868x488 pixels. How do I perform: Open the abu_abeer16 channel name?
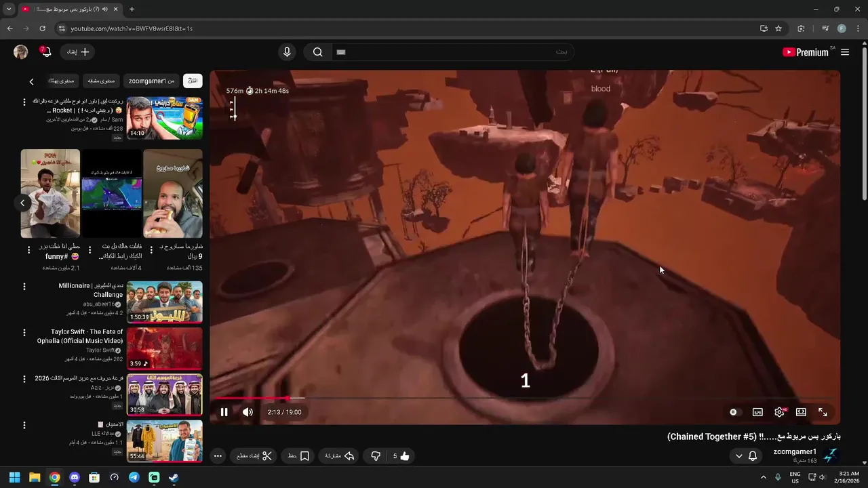pyautogui.click(x=99, y=304)
